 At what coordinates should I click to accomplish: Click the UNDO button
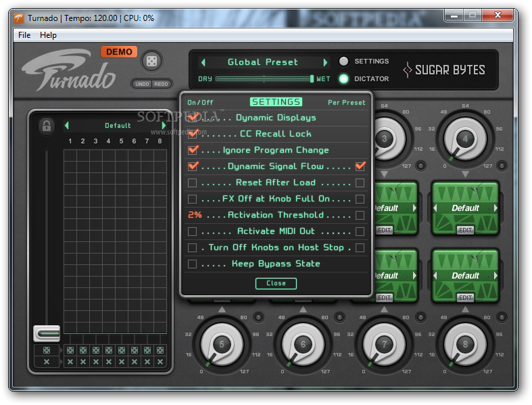142,85
